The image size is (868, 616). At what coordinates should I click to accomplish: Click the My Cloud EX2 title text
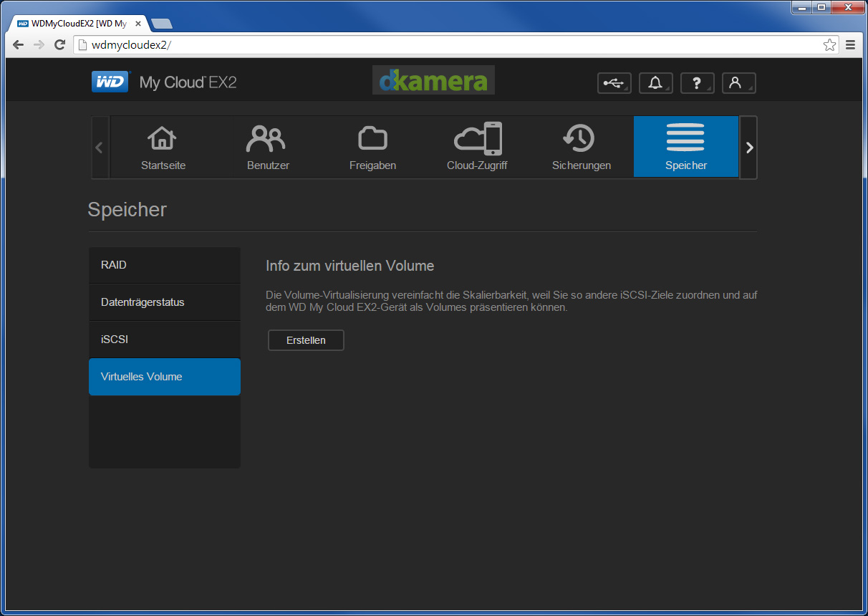(x=188, y=82)
